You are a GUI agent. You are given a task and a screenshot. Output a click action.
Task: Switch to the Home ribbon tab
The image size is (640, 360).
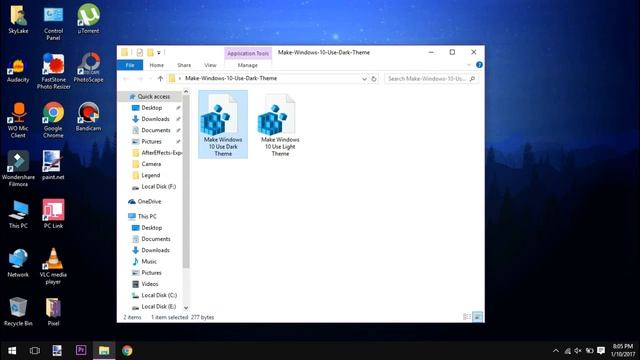click(156, 65)
